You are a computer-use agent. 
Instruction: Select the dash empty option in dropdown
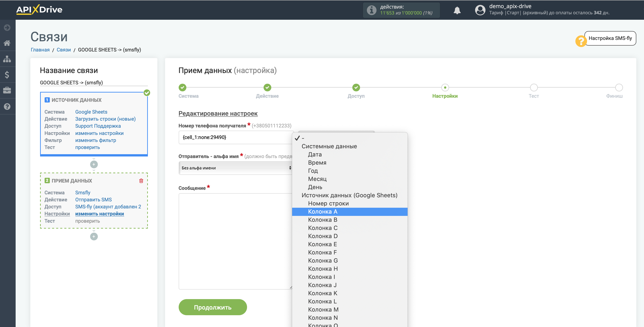[350, 138]
